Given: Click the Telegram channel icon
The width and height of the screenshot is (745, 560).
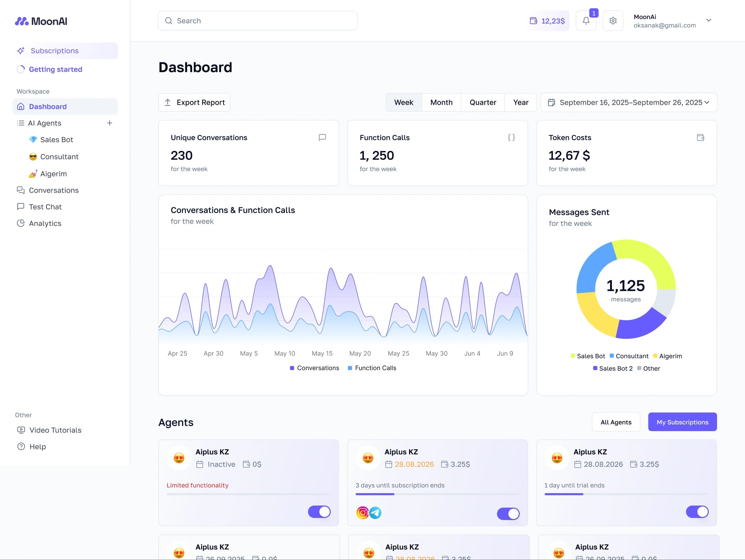Looking at the screenshot, I should [x=375, y=513].
